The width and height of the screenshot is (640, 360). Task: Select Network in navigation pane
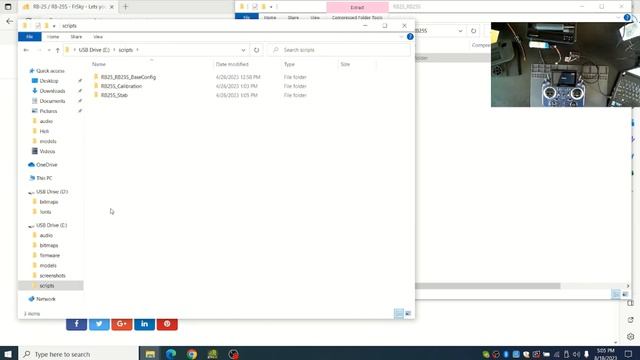[45, 299]
